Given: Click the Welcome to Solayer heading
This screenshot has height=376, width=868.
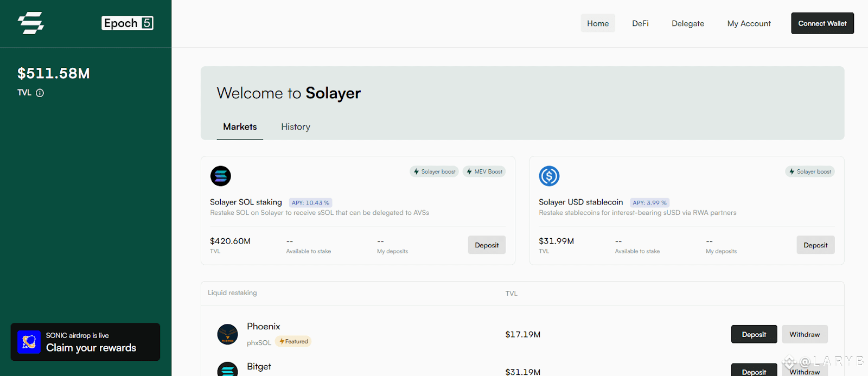Looking at the screenshot, I should coord(289,93).
